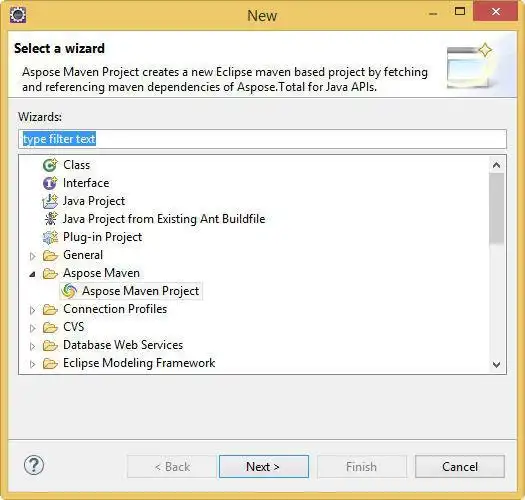Click the Java Project icon
Screen dimensions: 525x500
pos(50,201)
